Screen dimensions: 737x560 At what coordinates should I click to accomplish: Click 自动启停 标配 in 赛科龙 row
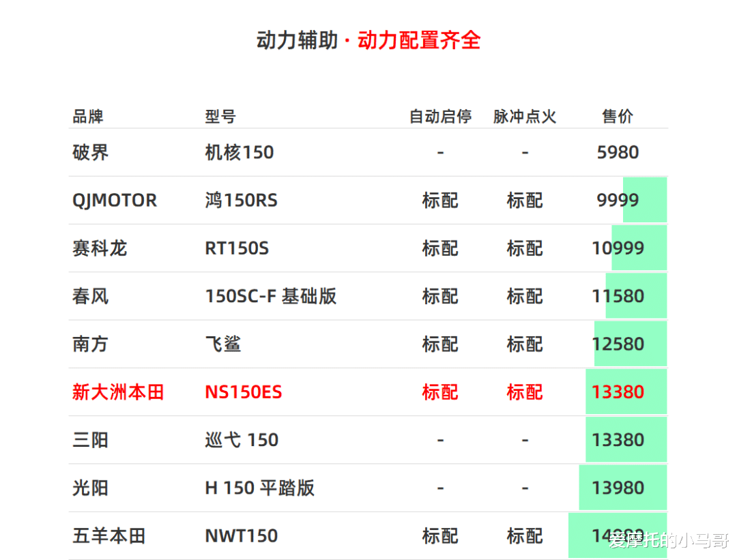tap(440, 248)
